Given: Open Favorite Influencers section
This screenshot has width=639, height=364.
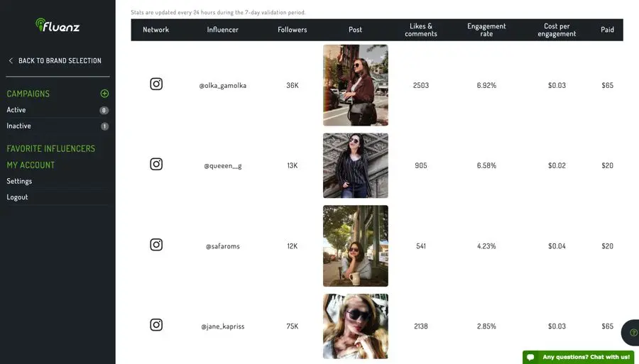Looking at the screenshot, I should (x=50, y=148).
